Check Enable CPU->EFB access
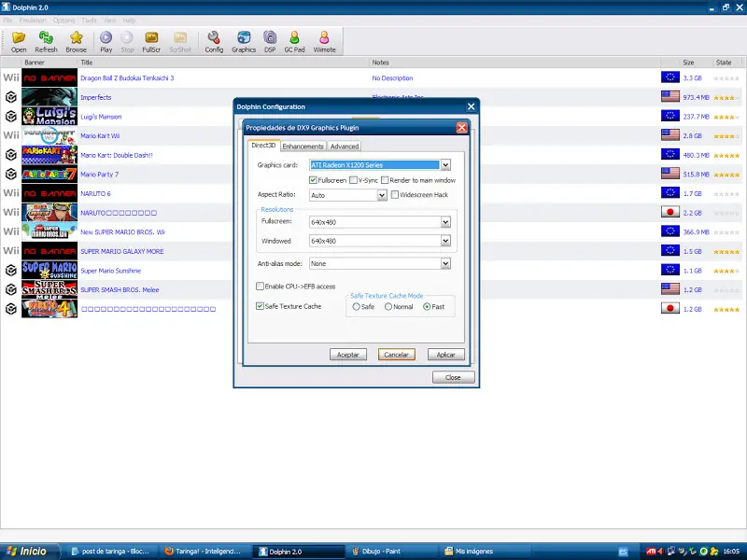747x560 pixels. (260, 287)
